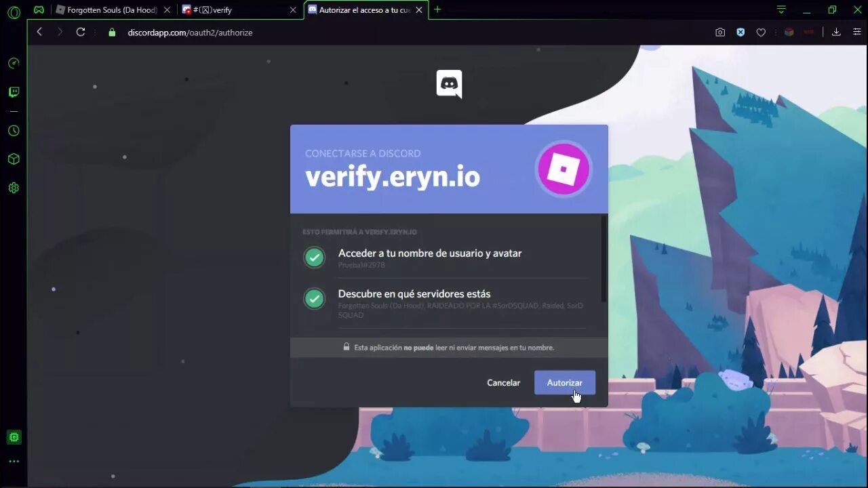Image resolution: width=868 pixels, height=488 pixels.
Task: Open Extensions cube icon in sidebar
Action: pyautogui.click(x=14, y=159)
